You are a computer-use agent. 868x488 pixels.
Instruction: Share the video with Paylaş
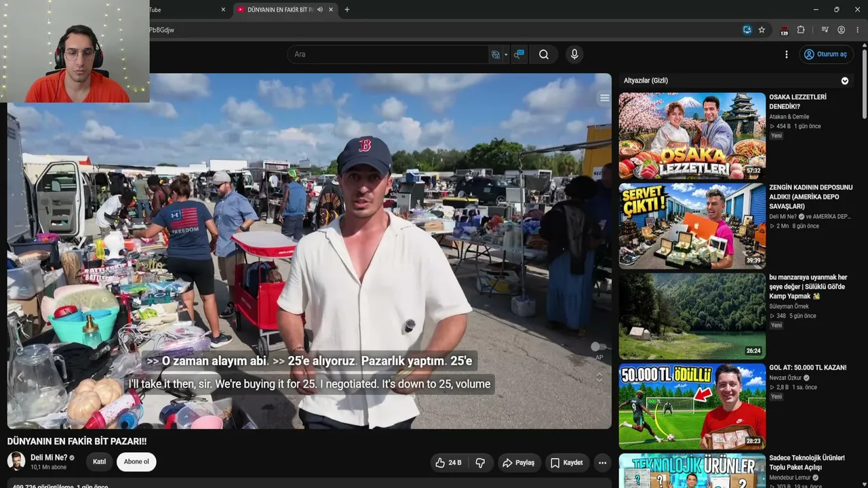click(518, 463)
